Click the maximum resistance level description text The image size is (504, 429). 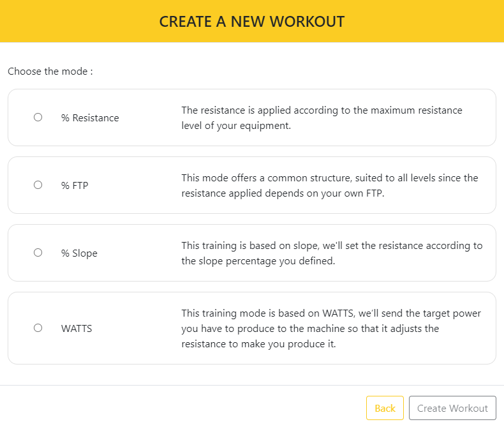click(x=322, y=117)
